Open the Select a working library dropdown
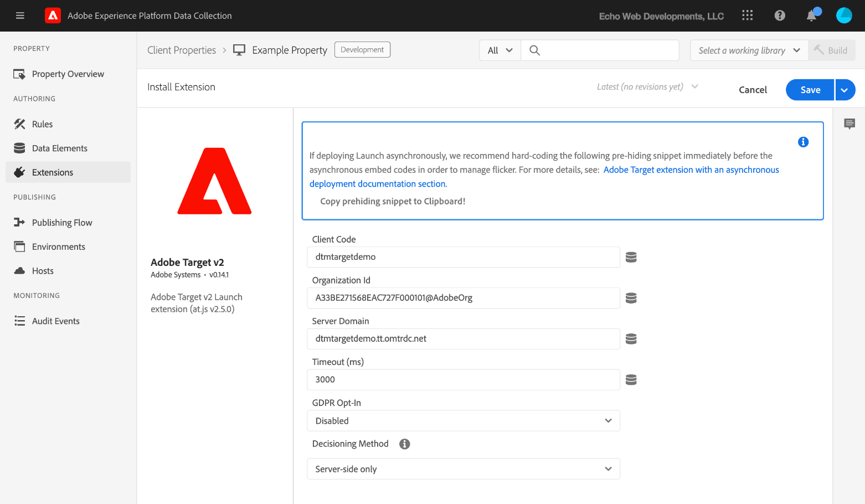865x504 pixels. coord(749,50)
